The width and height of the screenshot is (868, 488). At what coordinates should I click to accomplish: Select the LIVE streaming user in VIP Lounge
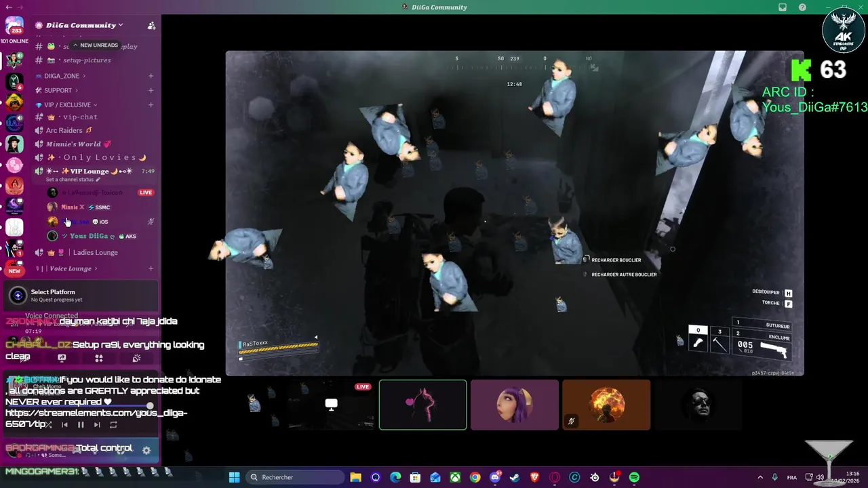[100, 192]
